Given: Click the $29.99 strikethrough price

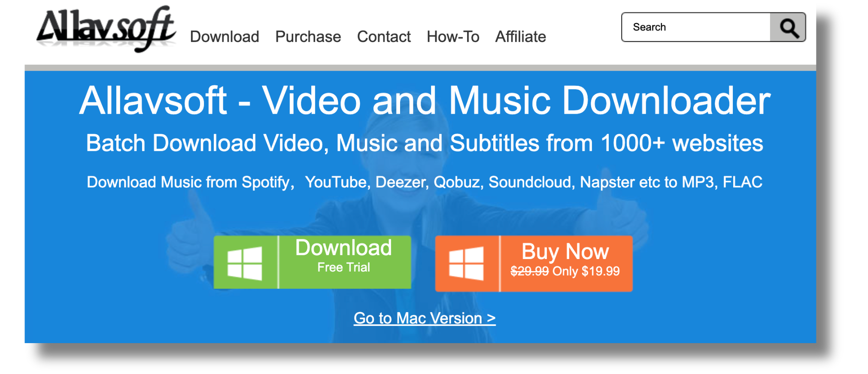Looking at the screenshot, I should tap(529, 271).
